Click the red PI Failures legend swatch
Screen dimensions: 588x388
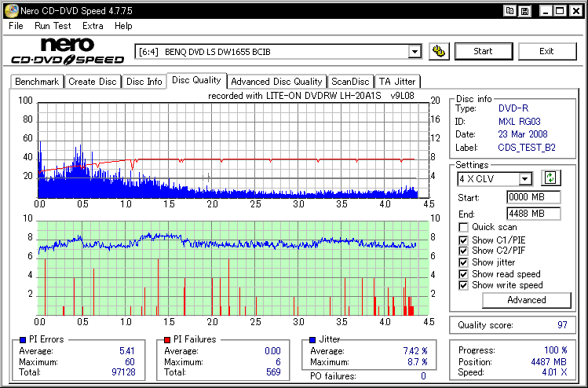pos(167,340)
